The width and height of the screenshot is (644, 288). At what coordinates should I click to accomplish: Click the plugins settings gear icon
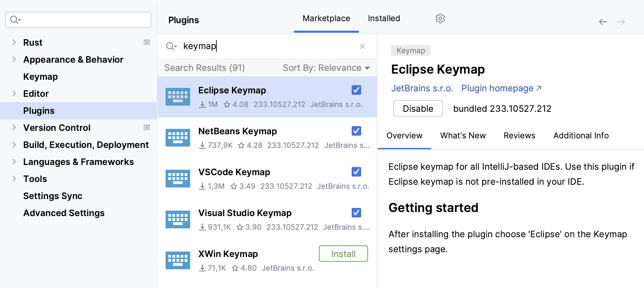click(440, 18)
